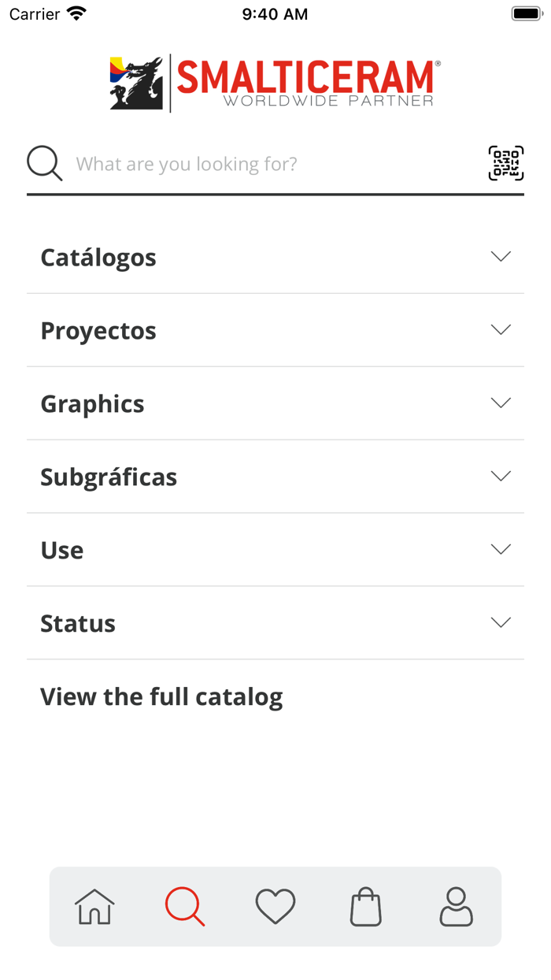
Task: Tap the QR code scanner icon
Action: (505, 163)
